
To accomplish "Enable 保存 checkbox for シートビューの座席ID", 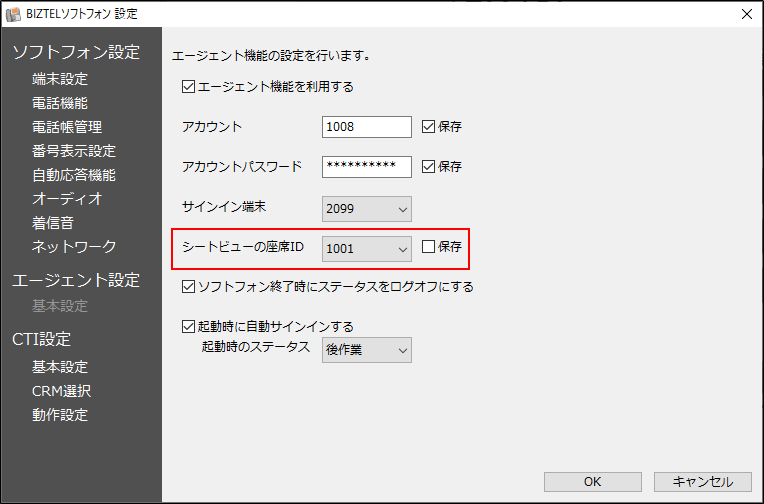I will [x=428, y=247].
